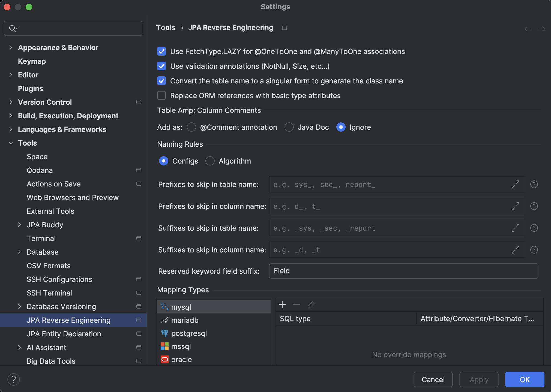Screen dimensions: 551x392
Task: Expand the Database tree section
Action: pos(20,252)
